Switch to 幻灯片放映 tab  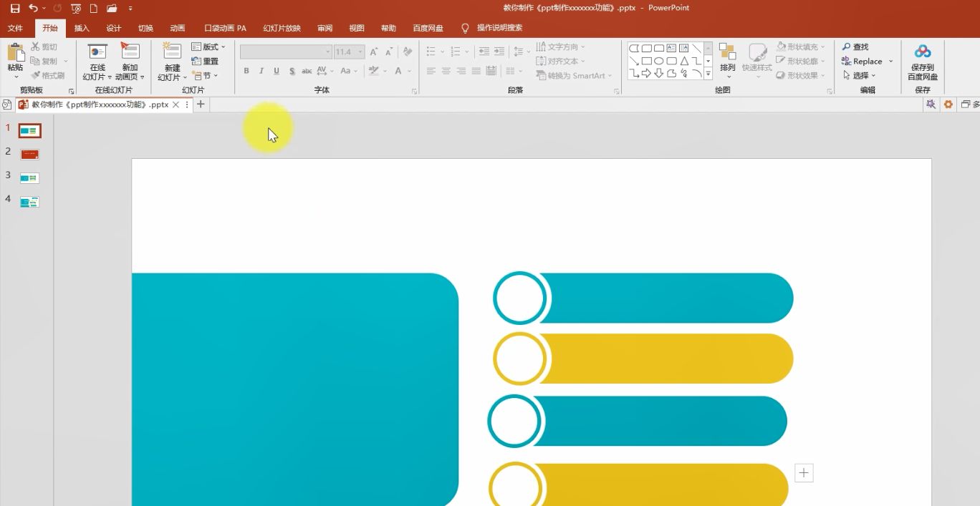pyautogui.click(x=282, y=28)
